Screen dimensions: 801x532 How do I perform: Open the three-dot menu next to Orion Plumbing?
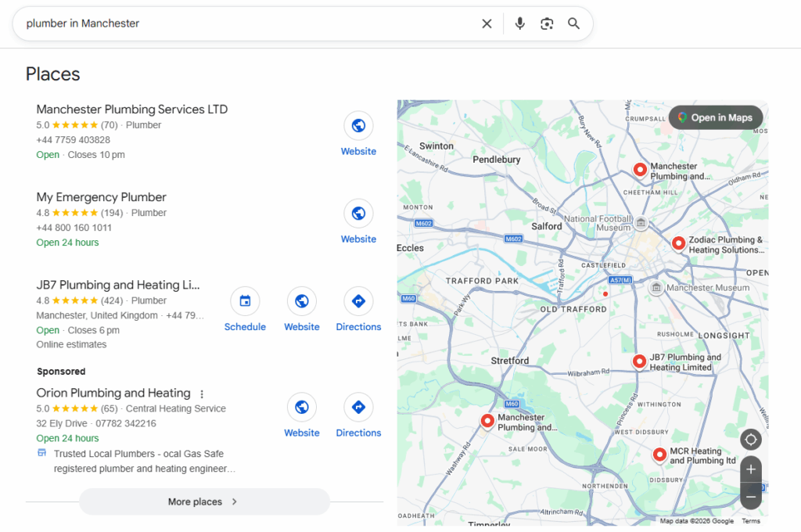click(x=202, y=394)
